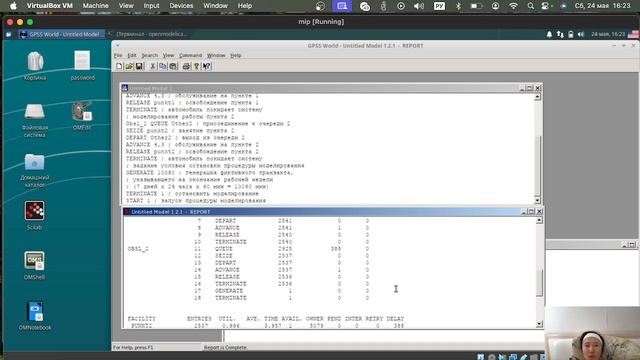Click the Print toolbar icon
This screenshot has height=360, width=640.
tap(186, 66)
